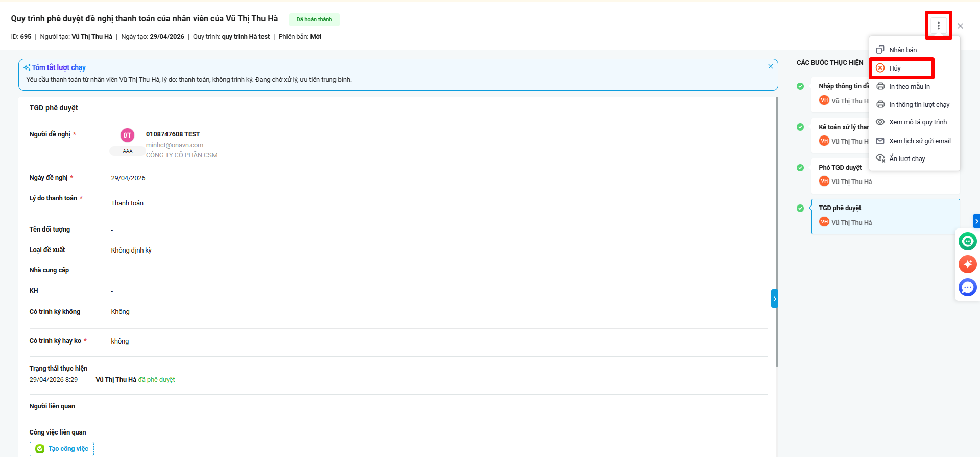This screenshot has width=980, height=457.
Task: Click green check marker of Nhập thông tin step
Action: (800, 86)
